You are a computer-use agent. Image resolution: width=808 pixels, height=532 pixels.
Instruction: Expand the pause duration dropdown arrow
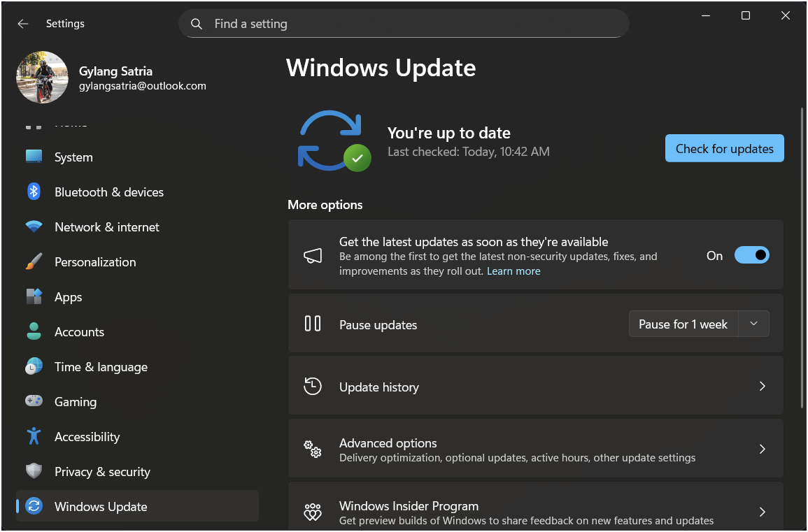[x=754, y=324]
